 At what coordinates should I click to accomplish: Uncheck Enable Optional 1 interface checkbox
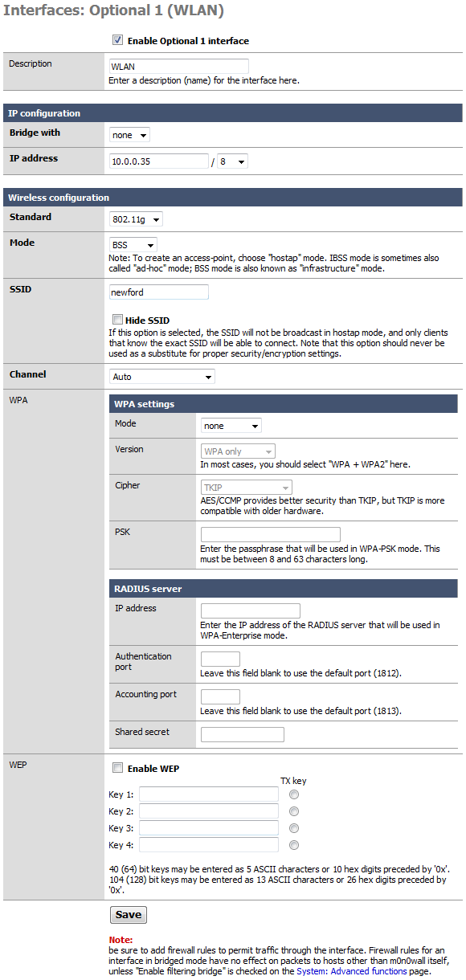point(117,40)
